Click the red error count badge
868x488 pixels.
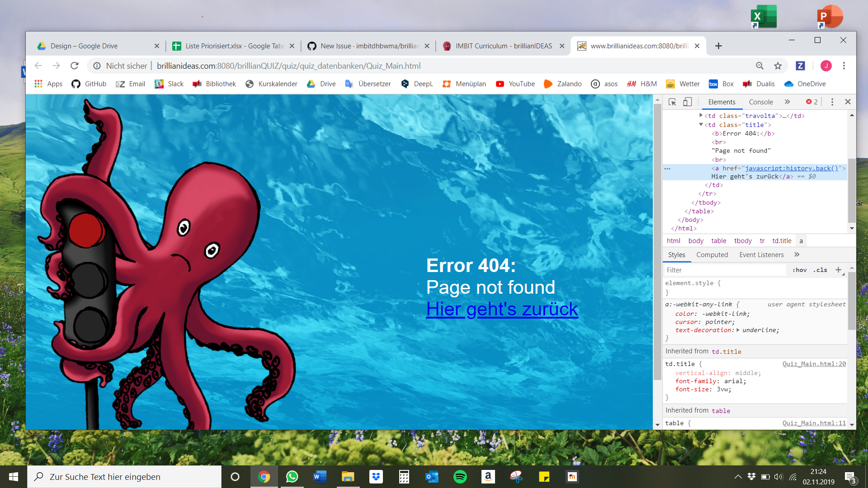click(x=812, y=102)
